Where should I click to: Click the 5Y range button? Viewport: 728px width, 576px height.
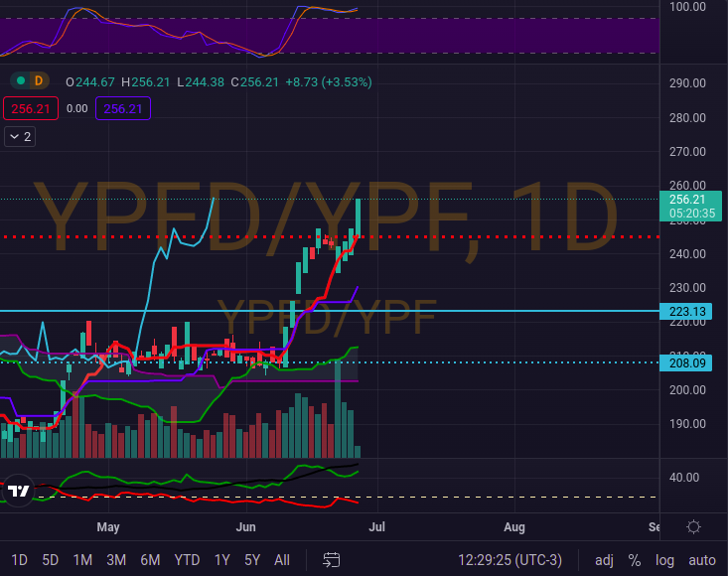pyautogui.click(x=252, y=559)
